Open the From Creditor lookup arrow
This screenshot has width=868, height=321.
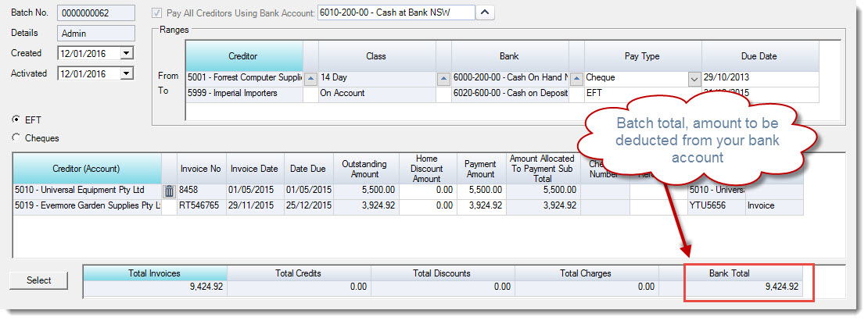tap(310, 79)
